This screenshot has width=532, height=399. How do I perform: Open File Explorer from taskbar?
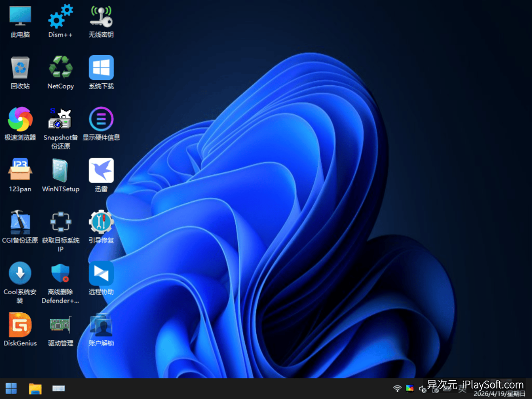coord(35,389)
